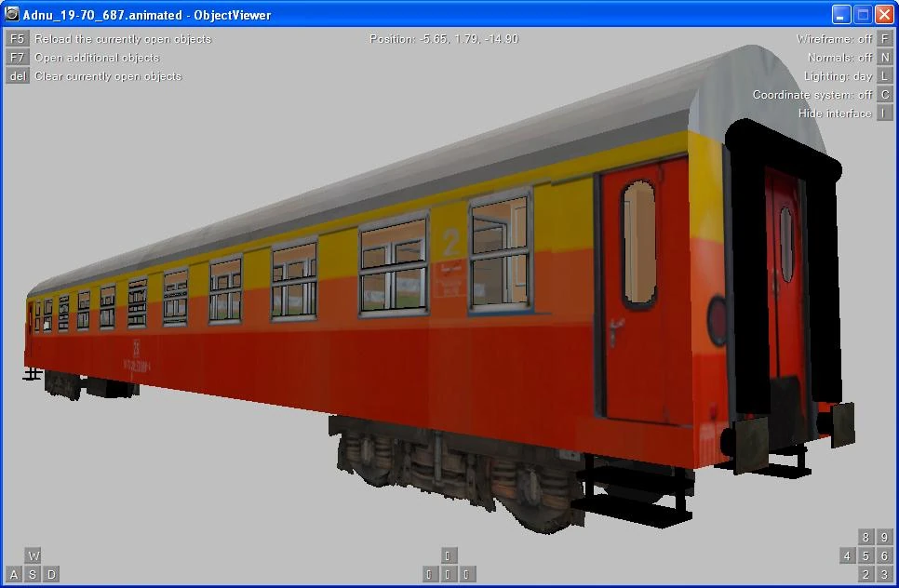Minimize the ObjectViewer window
The width and height of the screenshot is (899, 588).
[841, 14]
